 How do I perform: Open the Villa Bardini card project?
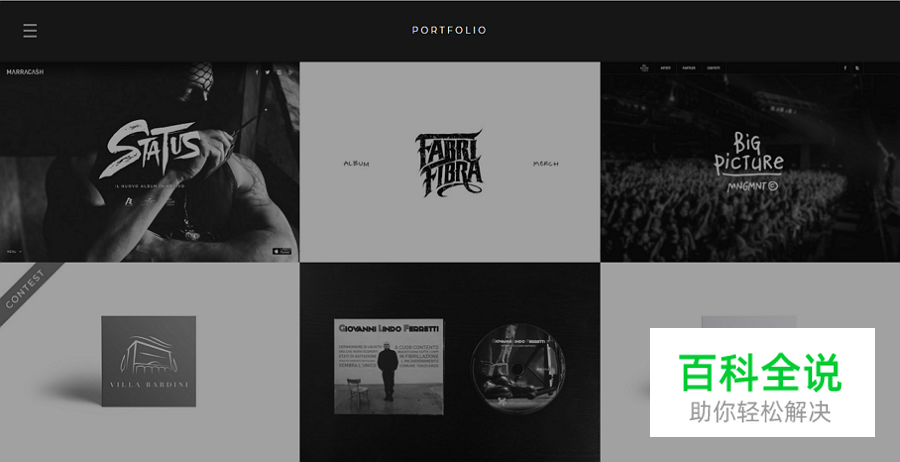pyautogui.click(x=149, y=362)
